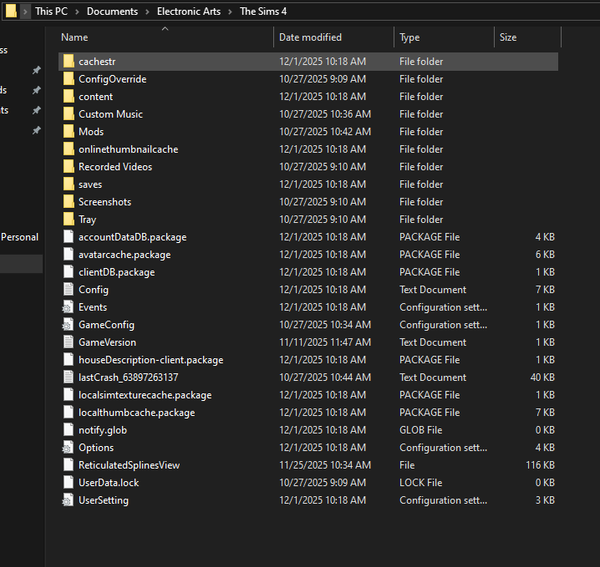Expand the chevron after This PC
600x567 pixels.
click(x=78, y=12)
